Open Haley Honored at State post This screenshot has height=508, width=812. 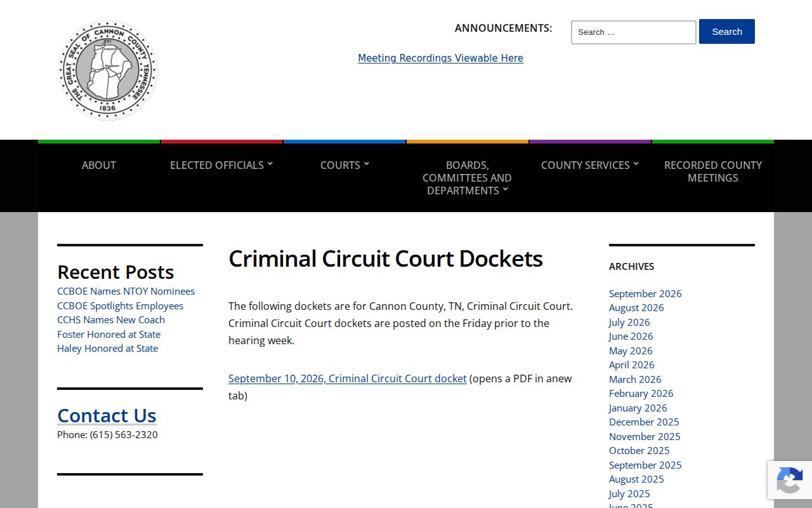tap(107, 348)
